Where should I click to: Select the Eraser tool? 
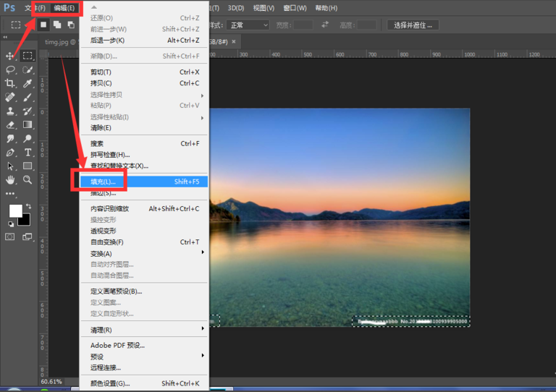click(x=10, y=125)
